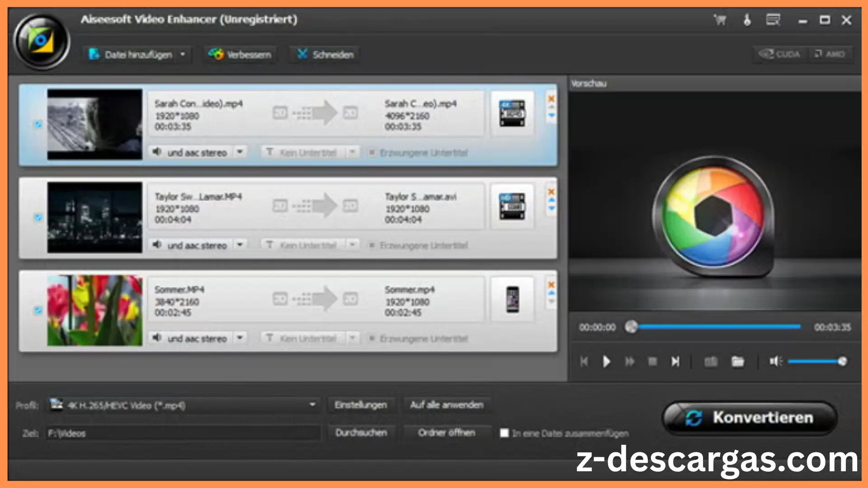Toggle CUDA acceleration
This screenshot has height=488, width=868.
pos(780,54)
